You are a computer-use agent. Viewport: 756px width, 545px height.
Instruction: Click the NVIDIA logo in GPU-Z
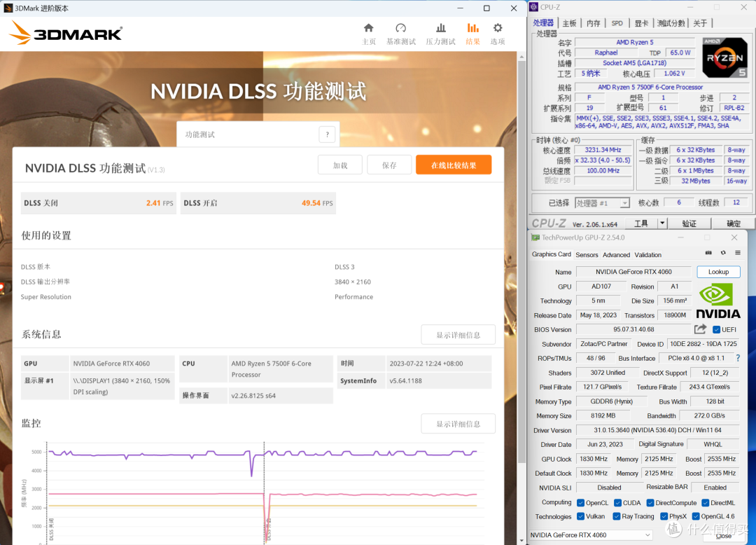[718, 301]
